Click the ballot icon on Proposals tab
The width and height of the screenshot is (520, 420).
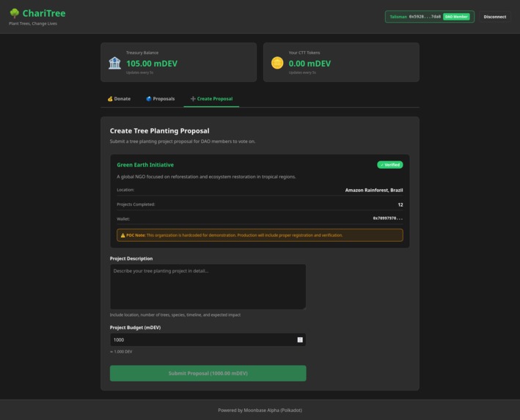coord(149,99)
